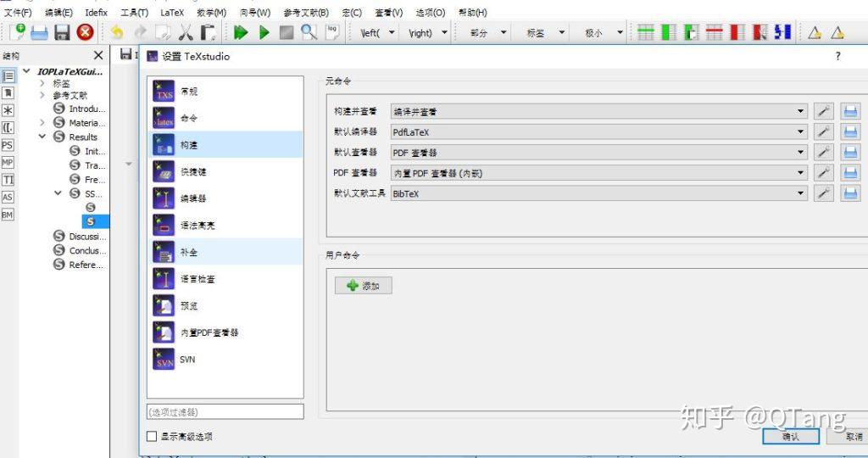Open the 编辑(E) menu
Viewport: 868px width, 458px height.
[x=58, y=12]
